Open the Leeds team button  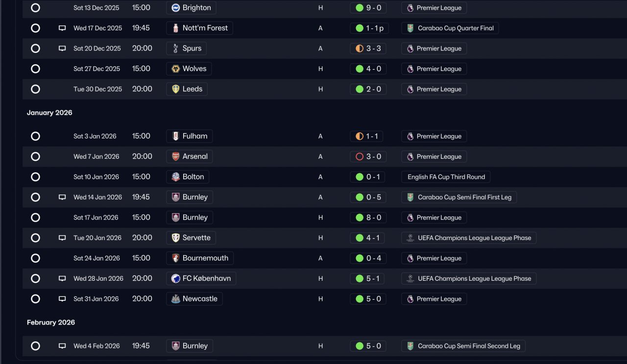(x=187, y=89)
